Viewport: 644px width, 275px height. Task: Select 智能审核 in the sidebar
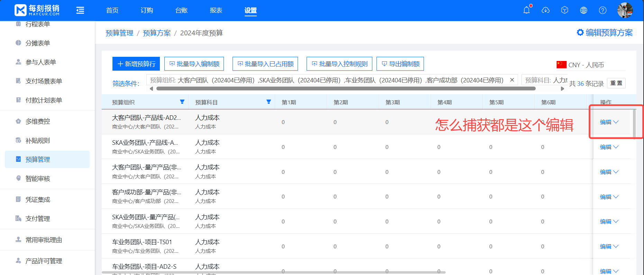click(x=38, y=178)
